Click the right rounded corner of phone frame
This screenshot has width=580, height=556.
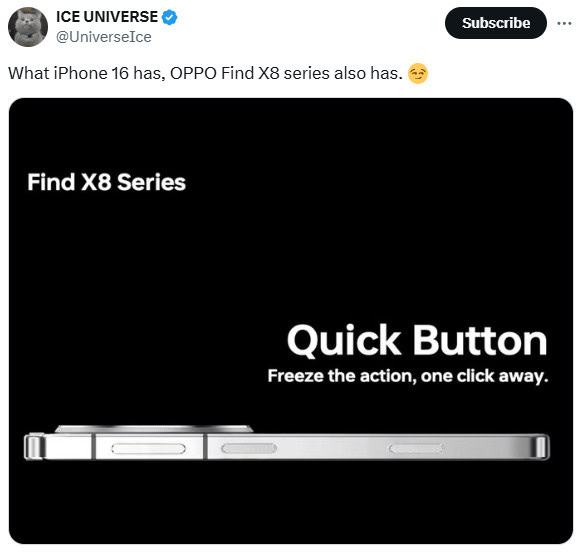[542, 448]
